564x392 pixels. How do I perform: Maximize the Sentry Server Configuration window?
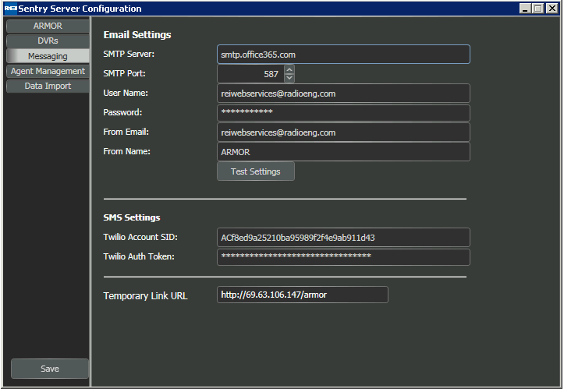[538, 9]
